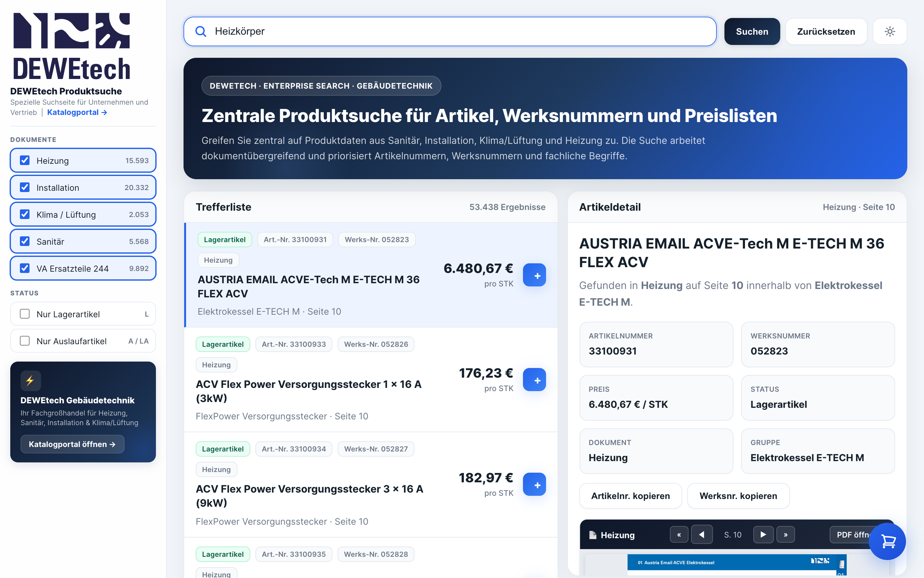This screenshot has width=924, height=578.
Task: Click the Status Lagerartikel detail field
Action: [x=818, y=398]
